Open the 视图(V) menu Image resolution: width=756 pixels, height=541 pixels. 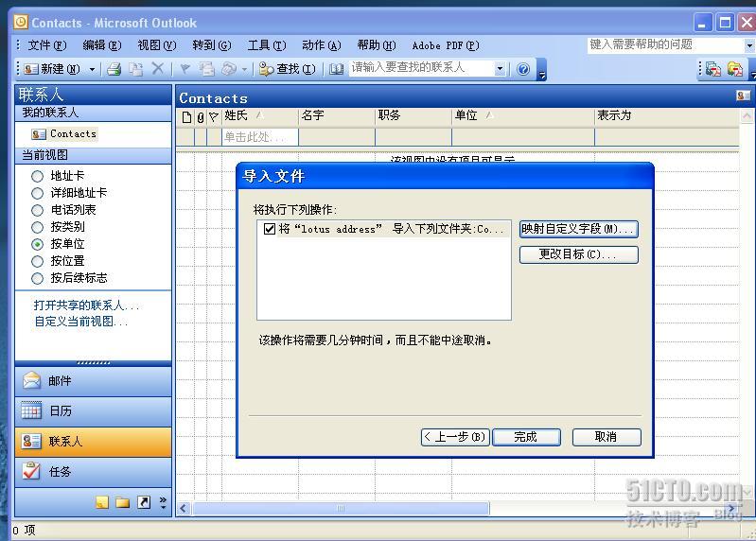(157, 45)
